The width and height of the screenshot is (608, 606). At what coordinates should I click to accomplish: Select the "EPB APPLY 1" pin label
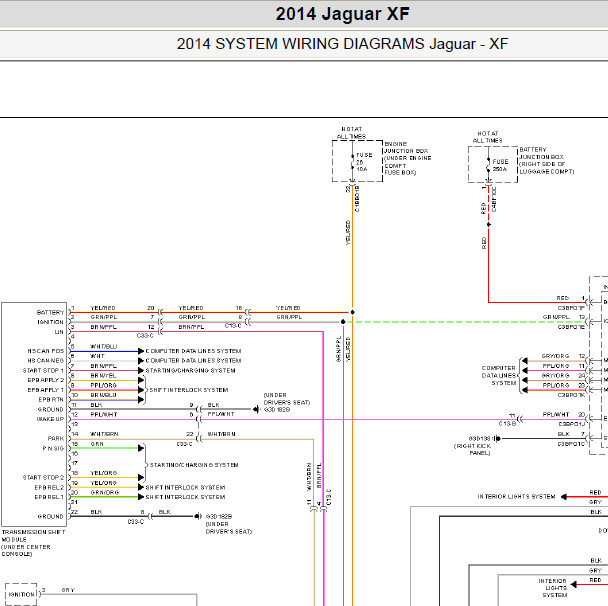click(x=45, y=390)
